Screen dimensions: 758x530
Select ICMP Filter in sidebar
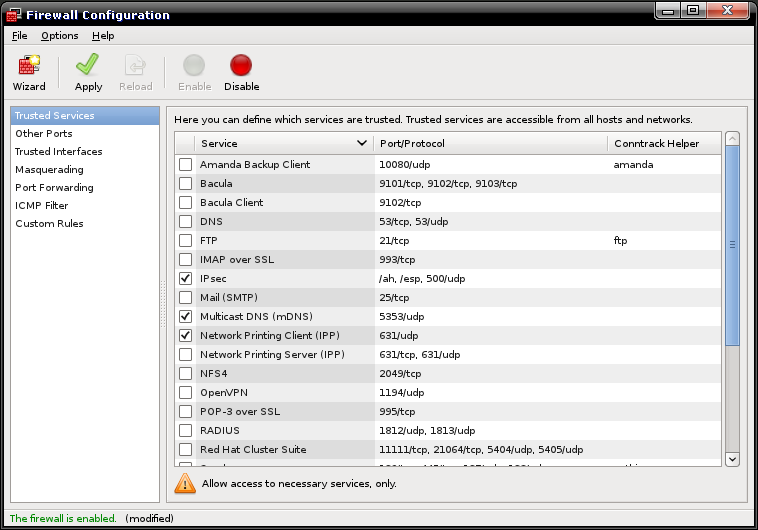pos(85,206)
